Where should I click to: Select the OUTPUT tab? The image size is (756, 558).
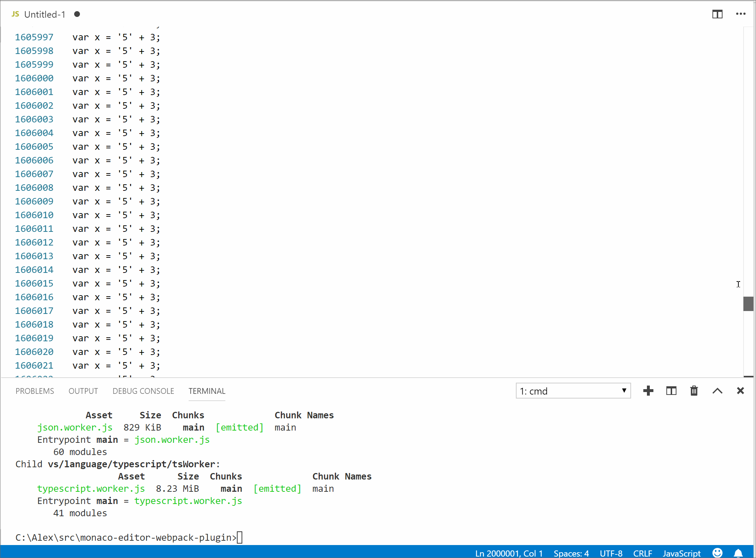83,391
